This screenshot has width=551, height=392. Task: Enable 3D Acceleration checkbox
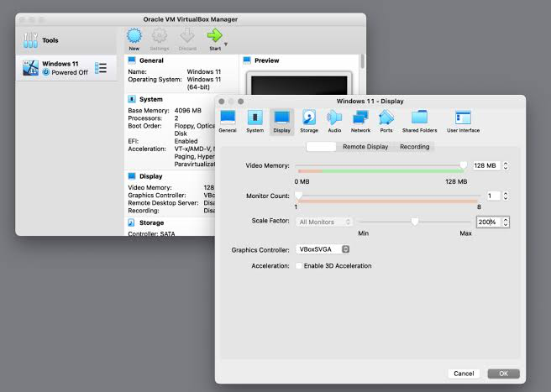(299, 266)
